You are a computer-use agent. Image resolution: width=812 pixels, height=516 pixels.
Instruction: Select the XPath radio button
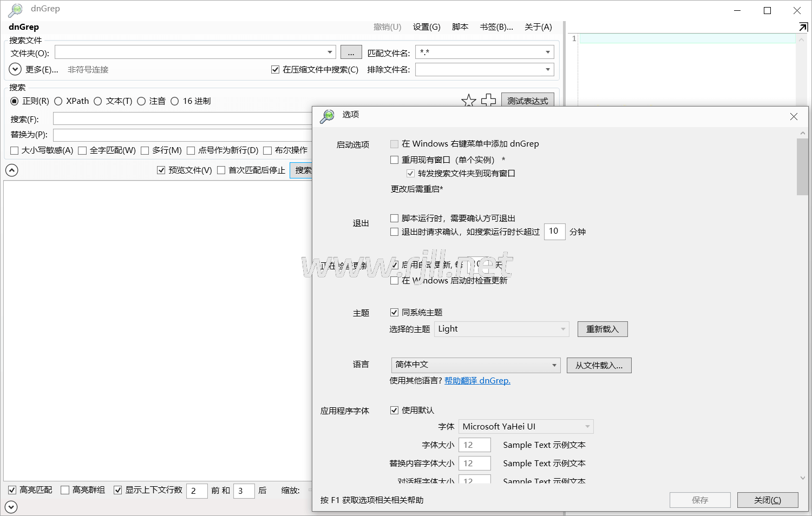click(x=58, y=101)
